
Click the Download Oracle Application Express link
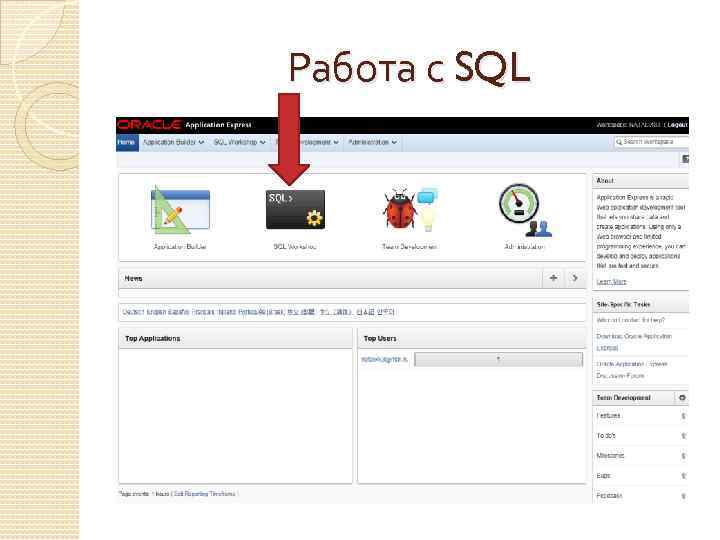click(634, 342)
